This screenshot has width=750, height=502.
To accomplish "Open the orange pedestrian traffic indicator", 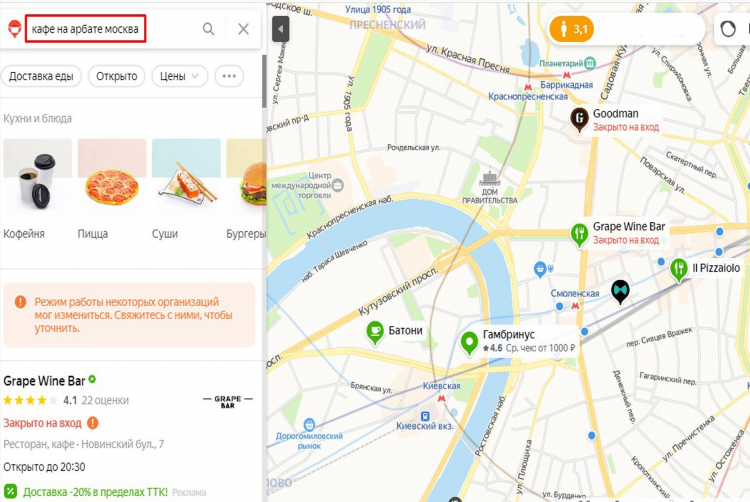I will (x=572, y=29).
